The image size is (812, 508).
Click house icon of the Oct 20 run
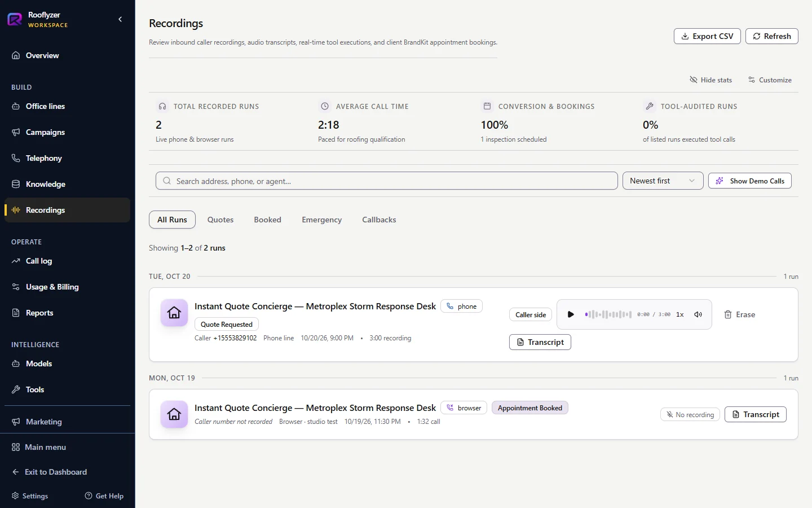[x=174, y=313]
